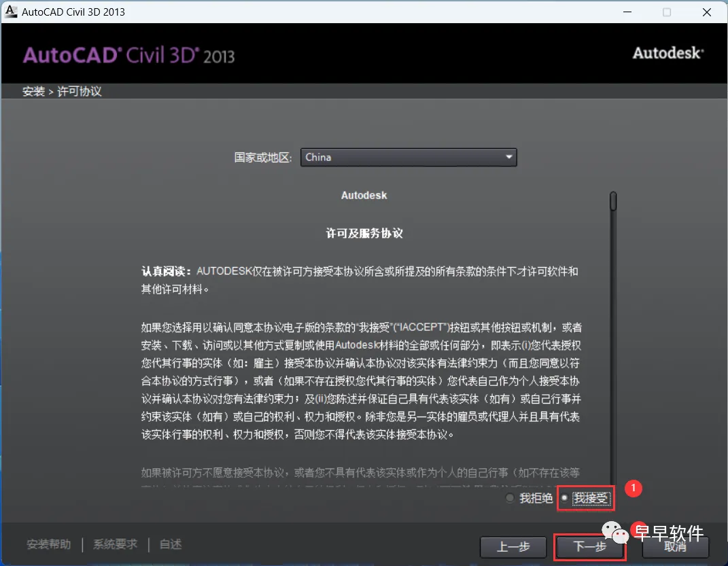728x566 pixels.
Task: Click the AutoCAD Civil 3D 2013 product logo
Action: [x=129, y=56]
